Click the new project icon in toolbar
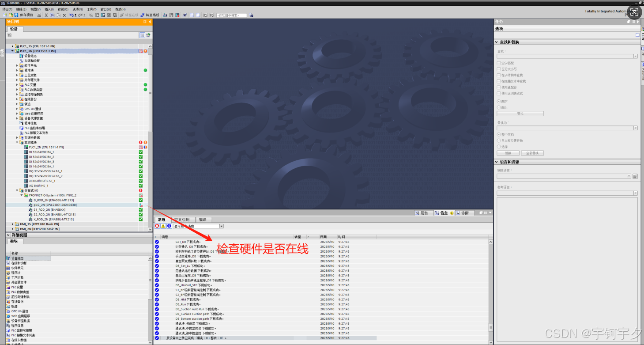 pos(5,15)
